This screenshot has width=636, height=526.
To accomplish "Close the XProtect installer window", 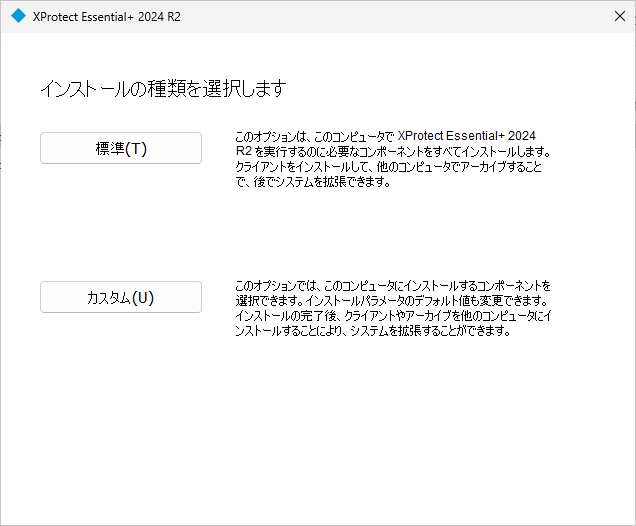I will 619,16.
